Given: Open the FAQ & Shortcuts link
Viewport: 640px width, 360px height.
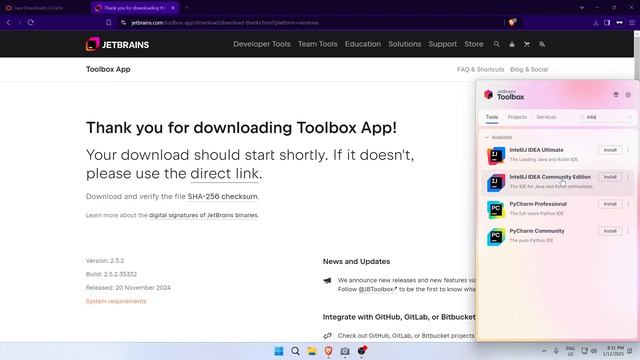Looking at the screenshot, I should pyautogui.click(x=480, y=69).
